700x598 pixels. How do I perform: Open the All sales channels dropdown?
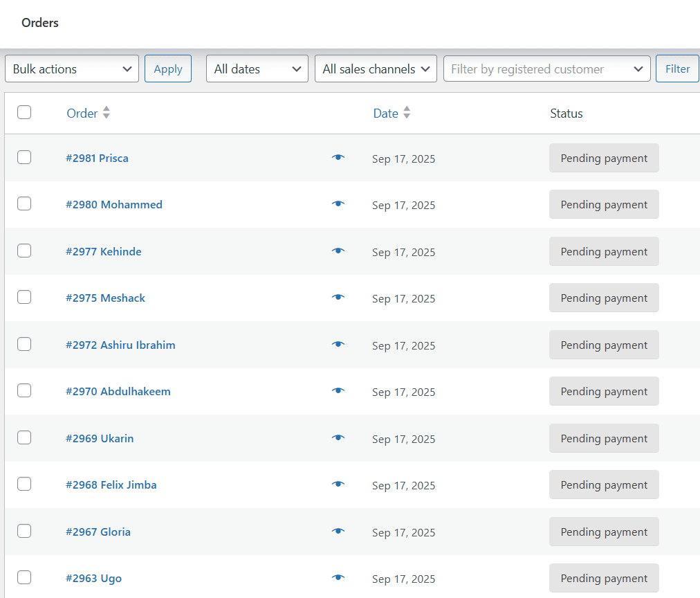[x=376, y=69]
